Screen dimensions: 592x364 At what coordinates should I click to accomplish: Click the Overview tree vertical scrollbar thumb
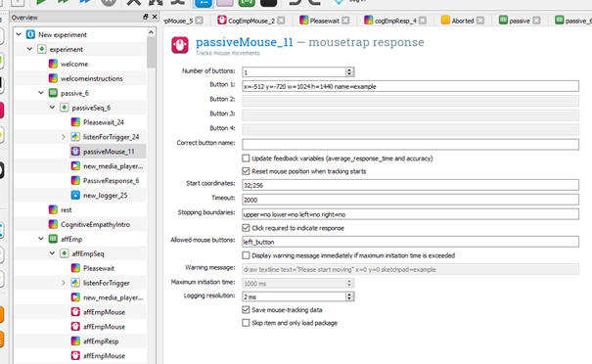151,52
